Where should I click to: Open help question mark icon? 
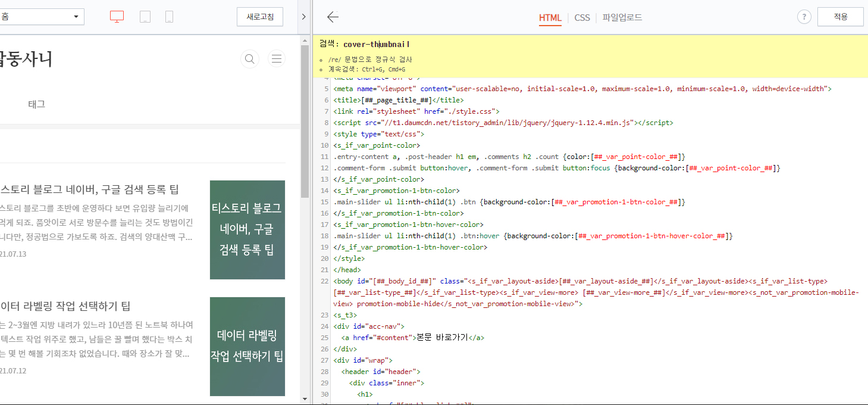pyautogui.click(x=804, y=17)
